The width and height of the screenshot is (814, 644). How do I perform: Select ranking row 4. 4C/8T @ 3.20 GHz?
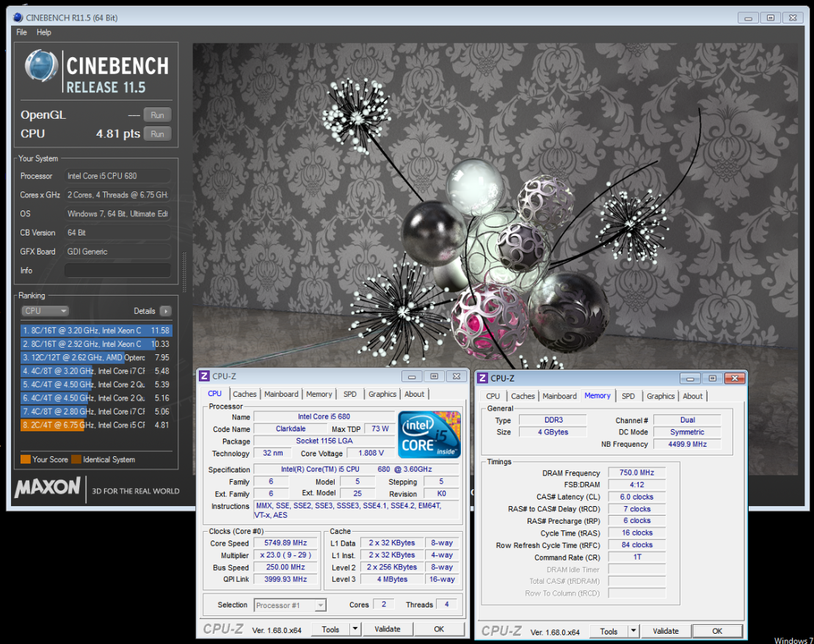coord(96,371)
